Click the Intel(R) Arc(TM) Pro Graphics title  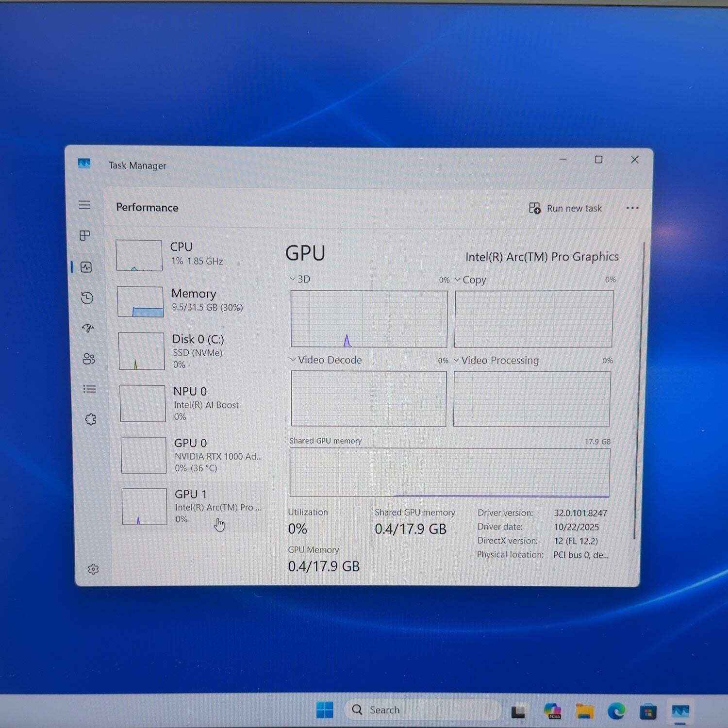(542, 257)
